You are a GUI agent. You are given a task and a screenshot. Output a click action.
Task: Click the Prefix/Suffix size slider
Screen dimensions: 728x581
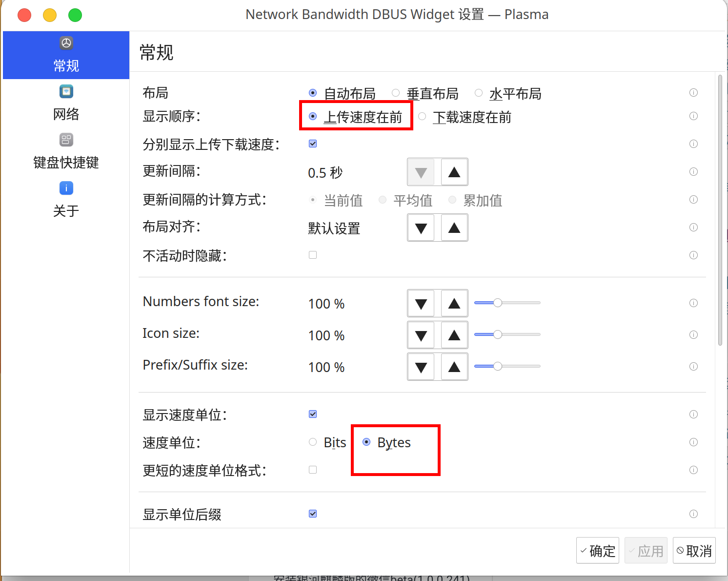tap(507, 366)
